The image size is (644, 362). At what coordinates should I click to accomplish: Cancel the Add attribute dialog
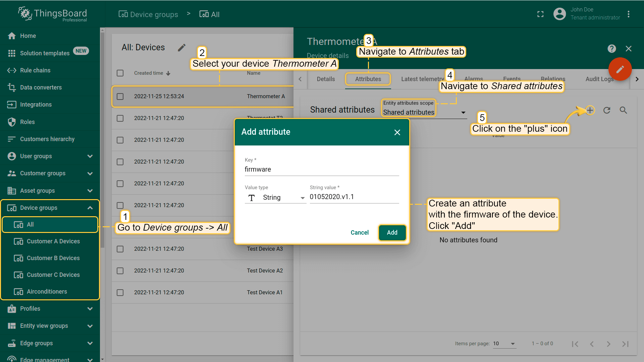(x=360, y=233)
